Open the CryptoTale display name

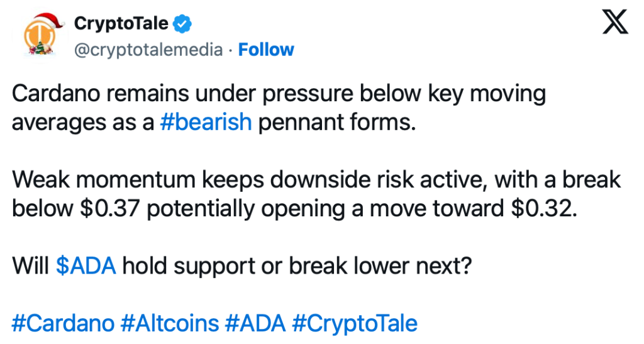pyautogui.click(x=121, y=24)
